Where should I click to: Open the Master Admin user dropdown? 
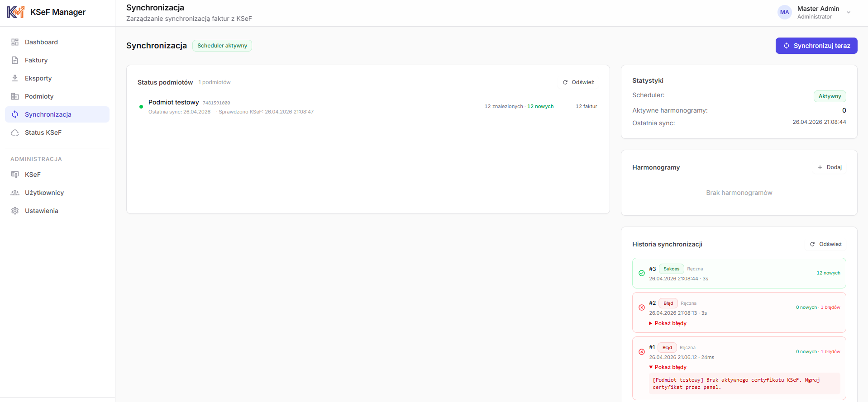coord(815,12)
